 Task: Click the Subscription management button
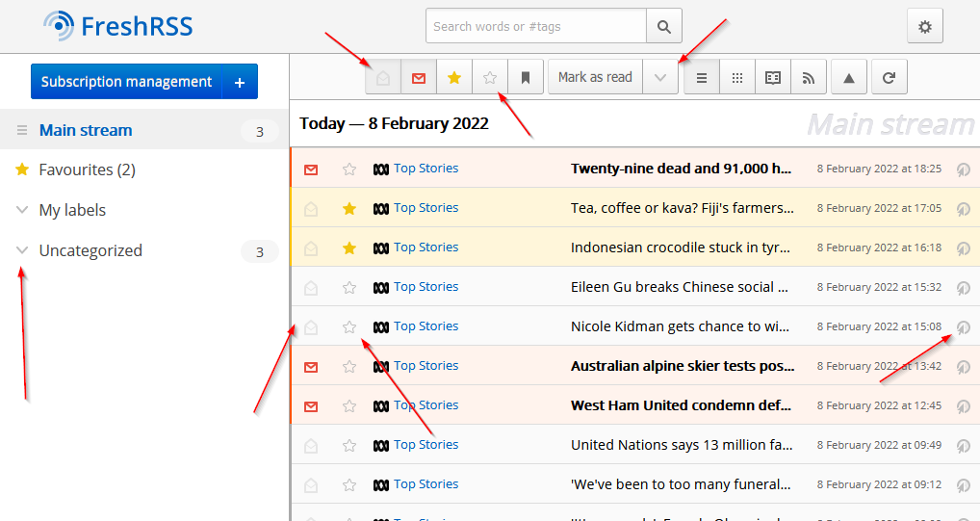coord(126,82)
